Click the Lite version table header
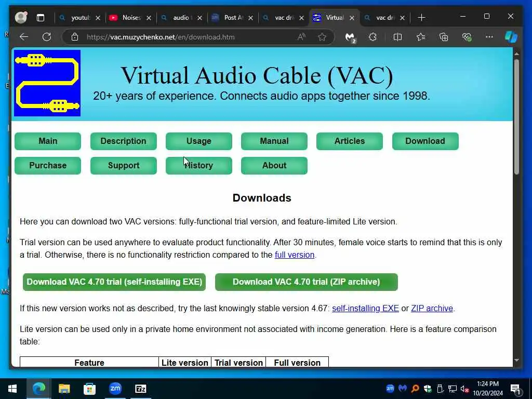This screenshot has width=532, height=399. [x=184, y=363]
